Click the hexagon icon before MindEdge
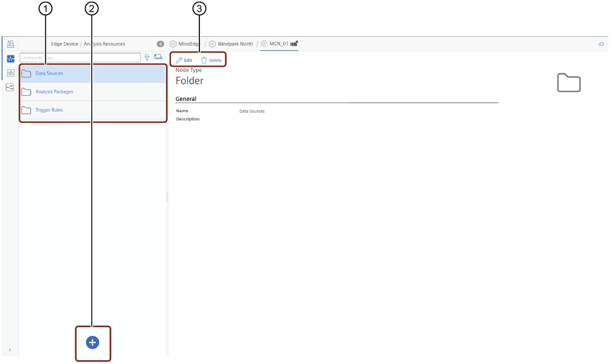Viewport: 610px width, 364px height. [x=173, y=44]
